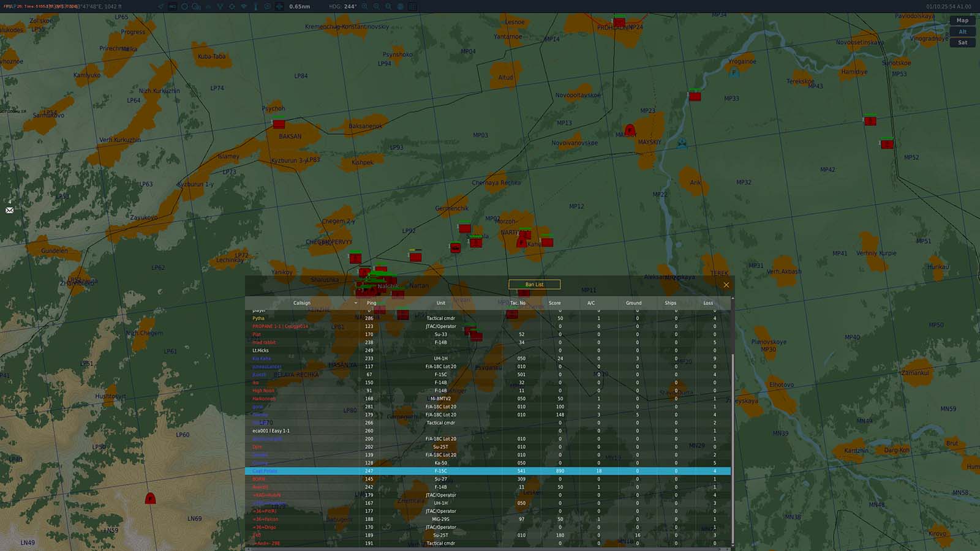Viewport: 980px width, 551px height.
Task: Click the player list vertical scrollbar
Action: pos(732,450)
